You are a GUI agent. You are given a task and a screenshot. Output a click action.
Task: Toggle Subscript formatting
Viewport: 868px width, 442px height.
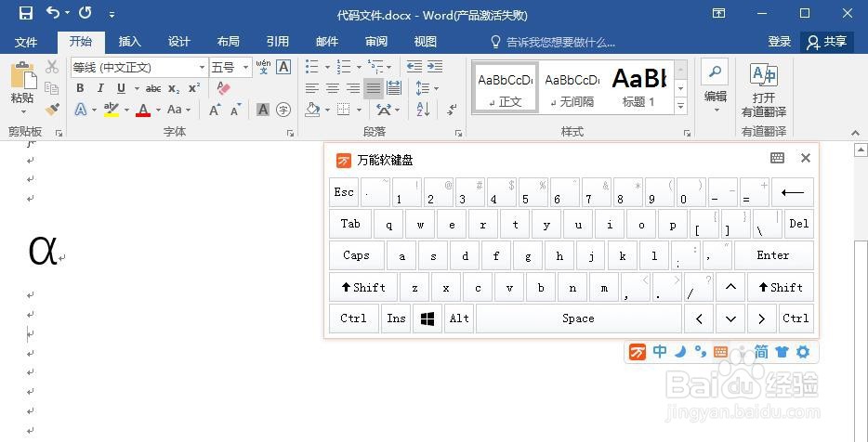tap(175, 88)
